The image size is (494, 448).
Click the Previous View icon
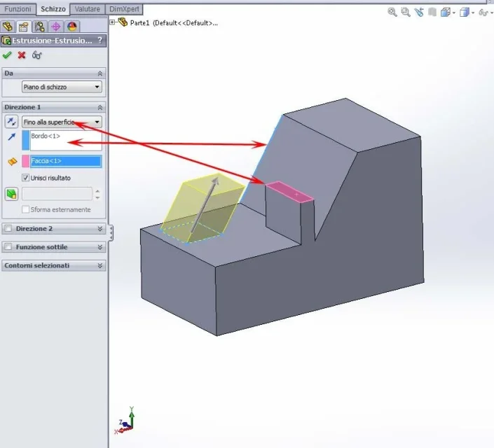419,12
